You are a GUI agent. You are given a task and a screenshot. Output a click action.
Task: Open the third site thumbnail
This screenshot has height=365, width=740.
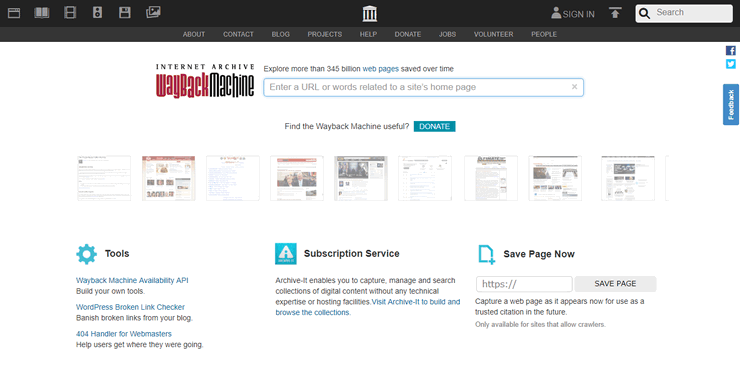[x=233, y=178]
